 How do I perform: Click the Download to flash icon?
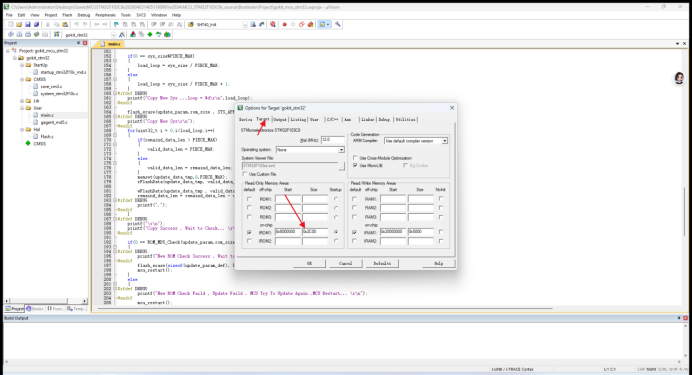pos(57,34)
